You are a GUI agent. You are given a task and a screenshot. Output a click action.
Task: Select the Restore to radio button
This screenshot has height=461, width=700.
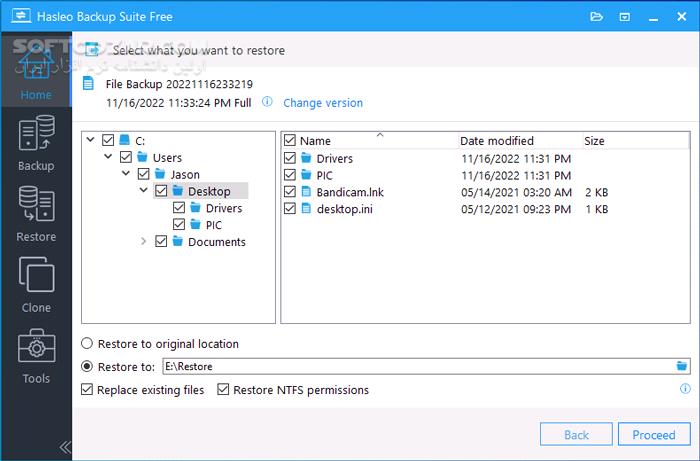[87, 366]
